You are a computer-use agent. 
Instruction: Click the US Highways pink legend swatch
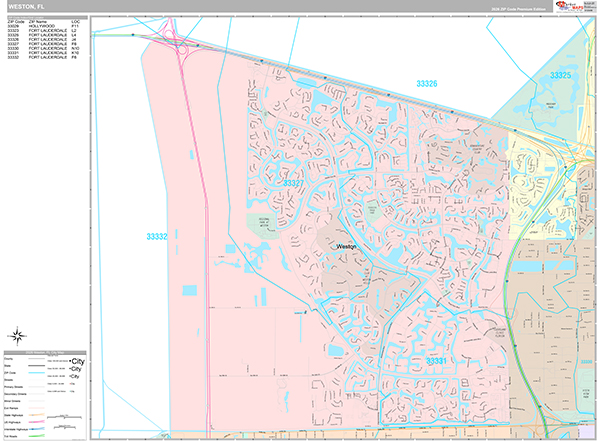(36, 422)
